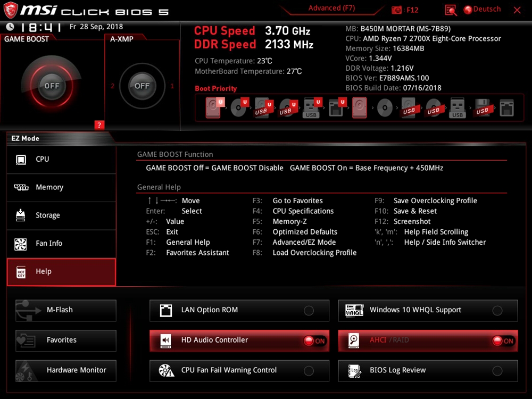Click the DDR Speed value '2133 MHz'
Viewport: 532px width, 399px height.
pos(289,44)
